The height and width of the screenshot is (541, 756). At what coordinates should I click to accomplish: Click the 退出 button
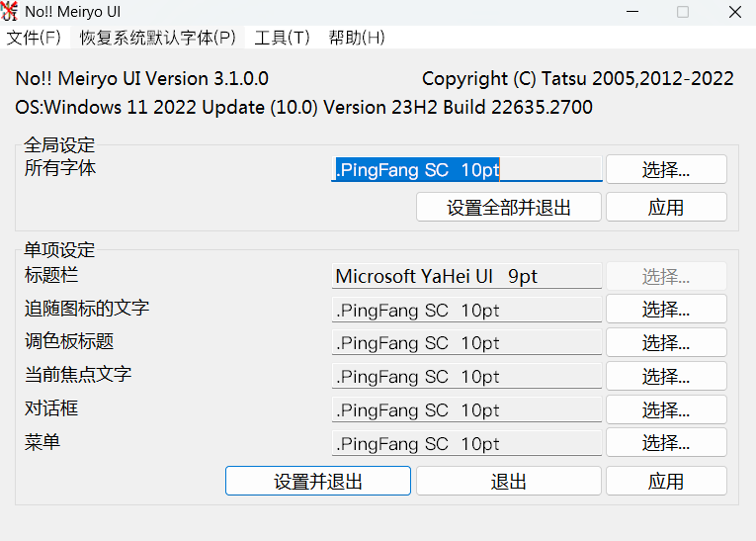click(x=509, y=482)
